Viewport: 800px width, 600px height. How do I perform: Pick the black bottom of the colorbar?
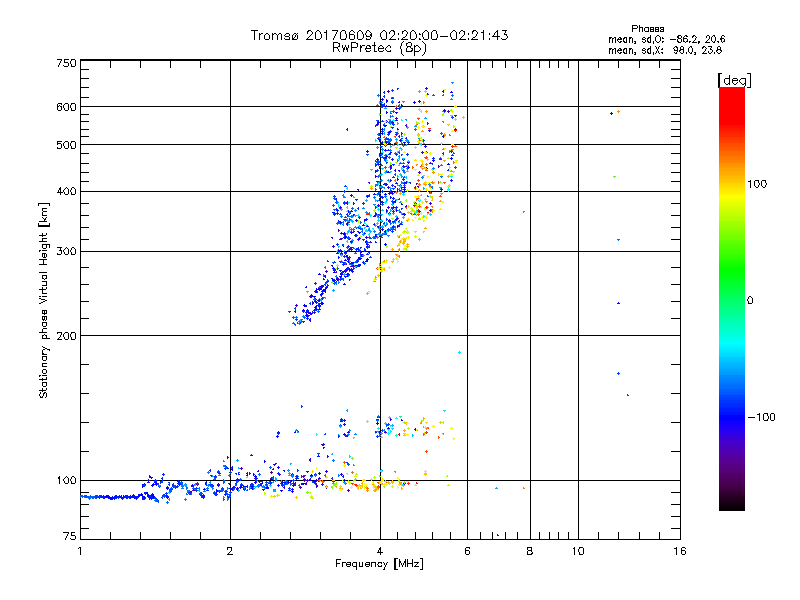(731, 505)
